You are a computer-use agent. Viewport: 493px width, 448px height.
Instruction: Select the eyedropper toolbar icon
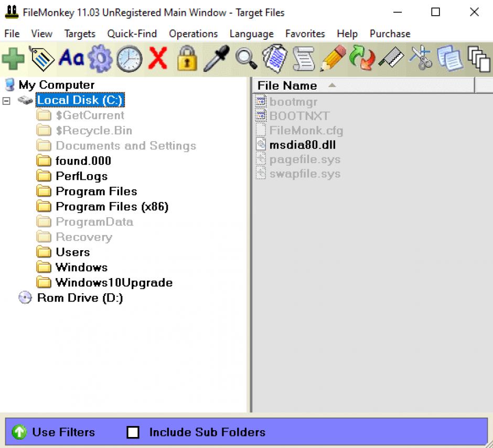217,58
